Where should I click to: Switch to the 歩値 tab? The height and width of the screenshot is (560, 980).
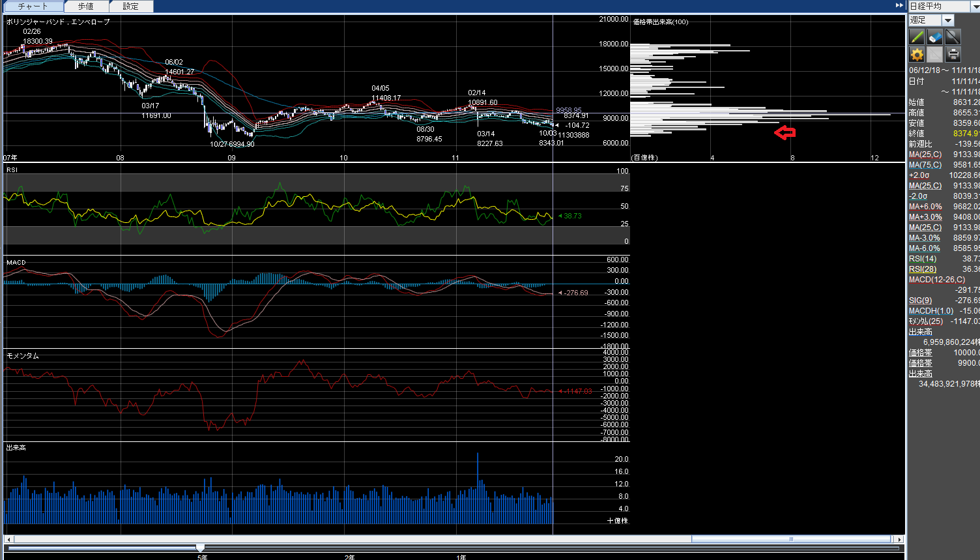[x=86, y=7]
